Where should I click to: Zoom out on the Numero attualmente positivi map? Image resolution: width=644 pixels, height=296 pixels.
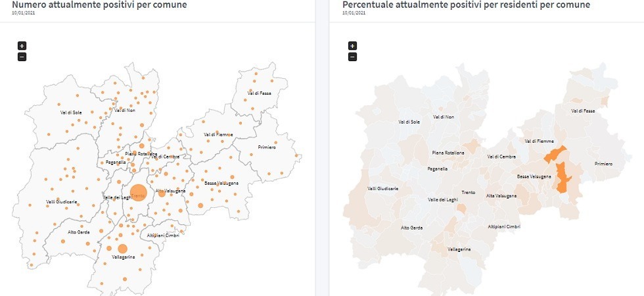tap(22, 57)
